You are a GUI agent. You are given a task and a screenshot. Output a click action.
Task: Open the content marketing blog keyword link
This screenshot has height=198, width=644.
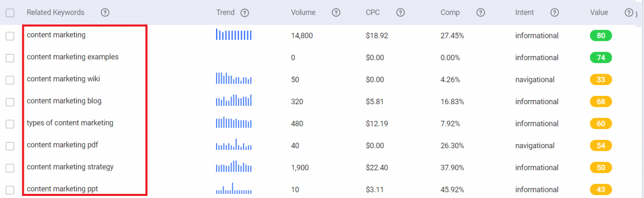64,101
